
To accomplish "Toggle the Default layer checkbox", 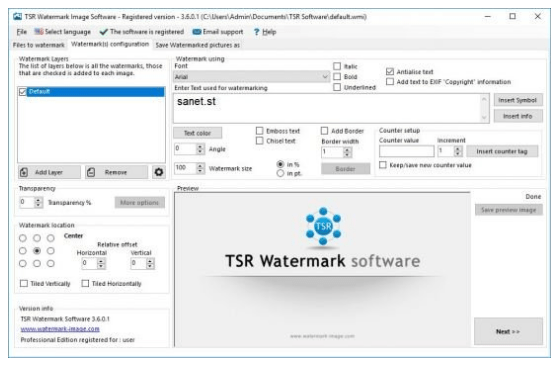I will [23, 92].
